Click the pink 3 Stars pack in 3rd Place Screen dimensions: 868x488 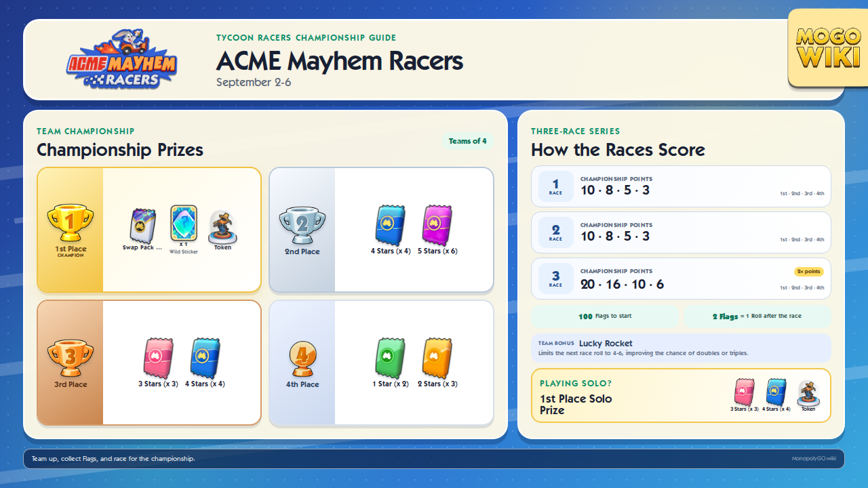[158, 359]
